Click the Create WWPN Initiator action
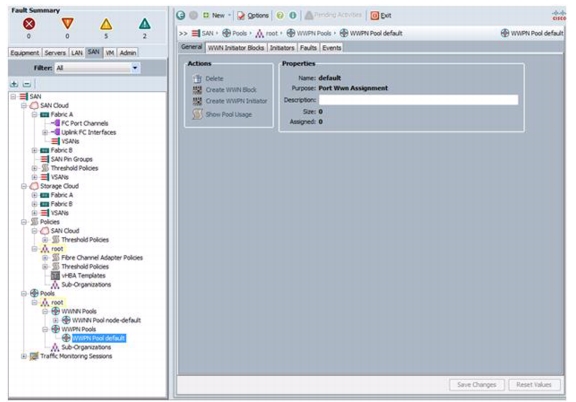 pyautogui.click(x=230, y=101)
